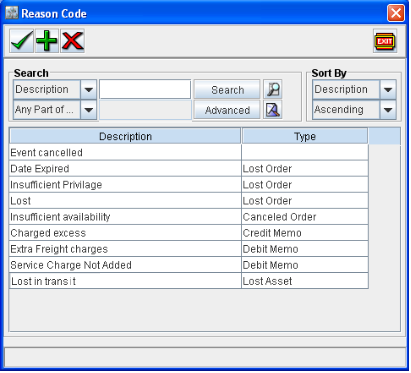This screenshot has width=411, height=373.
Task: Click Debit Memo for Service Charge Not Added
Action: coord(305,265)
